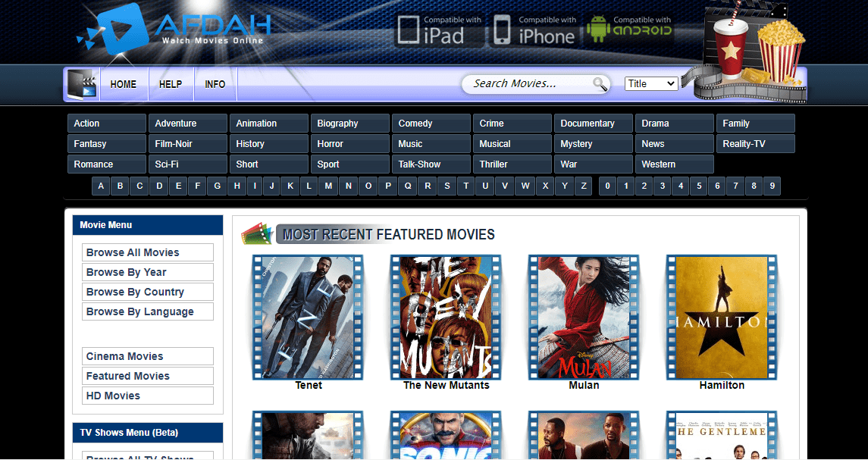Open the HELP menu item

pos(171,85)
